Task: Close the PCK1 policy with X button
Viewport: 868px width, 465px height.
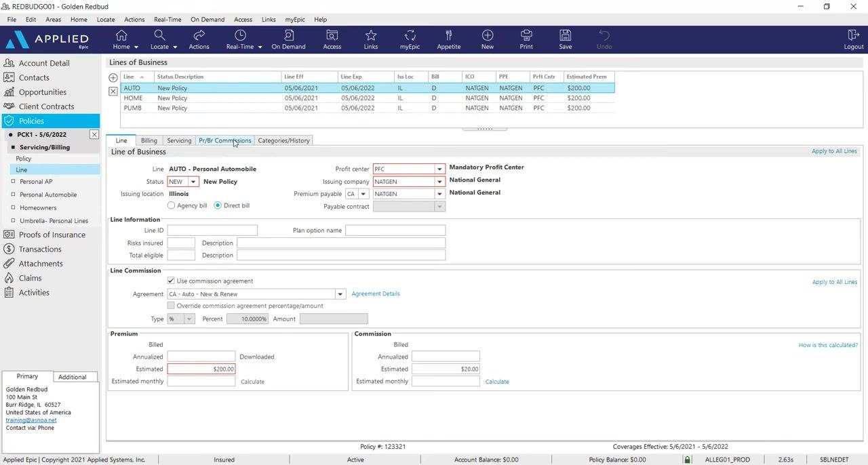Action: click(x=94, y=135)
